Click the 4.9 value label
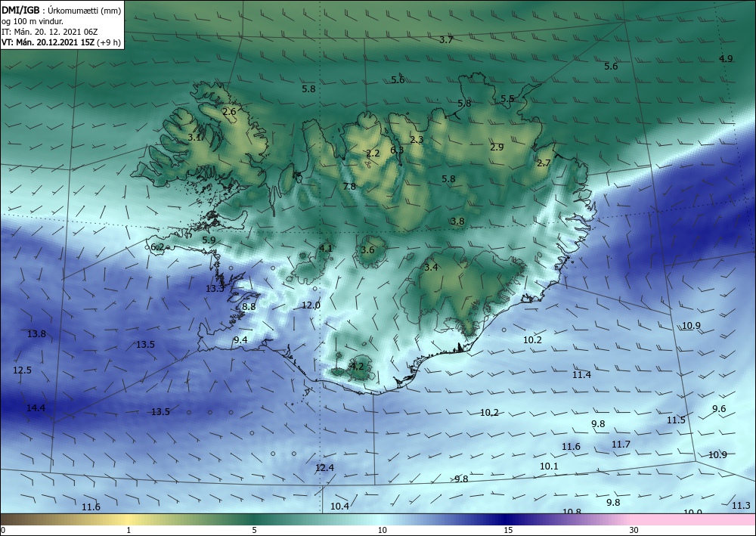Viewport: 756px width, 536px height. pyautogui.click(x=726, y=59)
